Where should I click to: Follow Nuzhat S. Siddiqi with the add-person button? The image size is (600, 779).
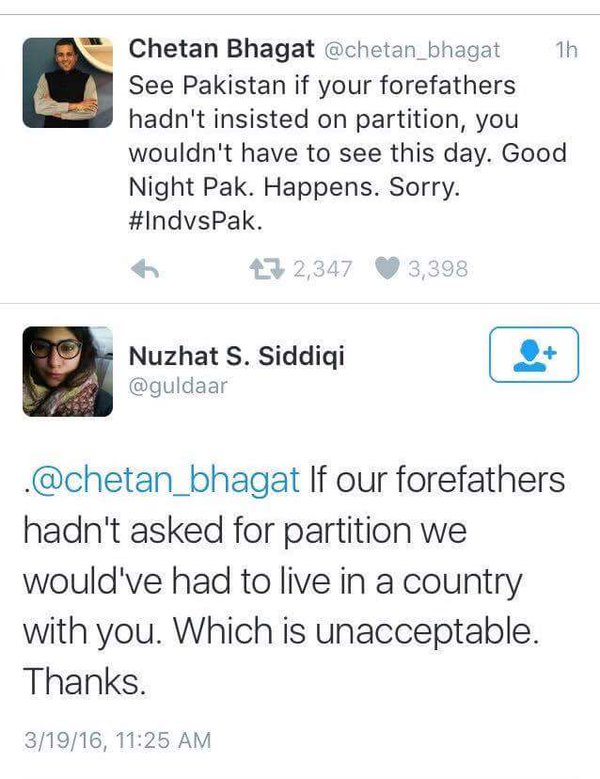[533, 354]
